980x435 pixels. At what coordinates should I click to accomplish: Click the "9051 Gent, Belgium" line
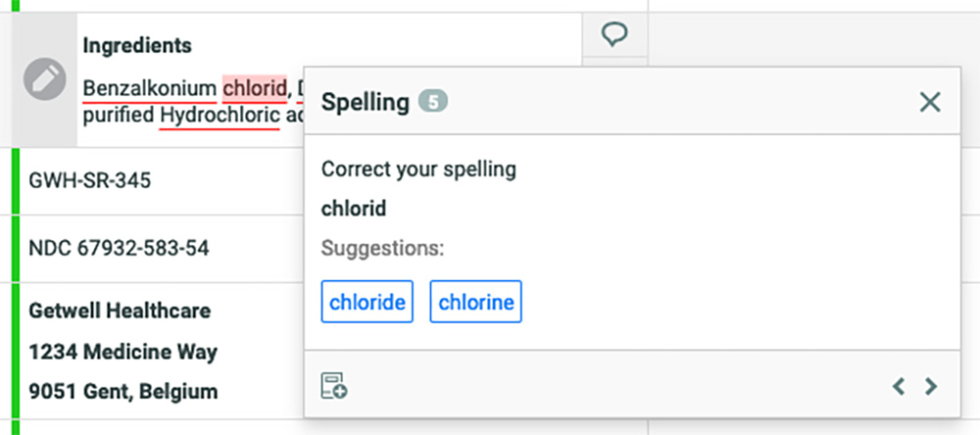pos(123,391)
